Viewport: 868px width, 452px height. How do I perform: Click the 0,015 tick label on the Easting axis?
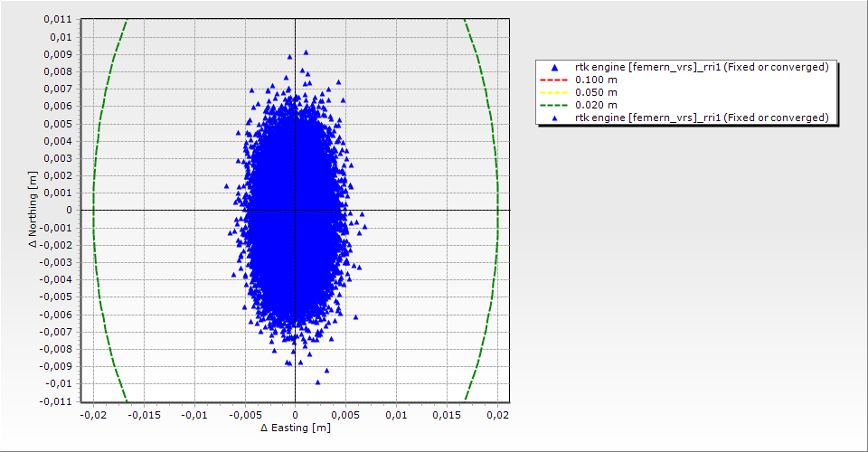[448, 414]
